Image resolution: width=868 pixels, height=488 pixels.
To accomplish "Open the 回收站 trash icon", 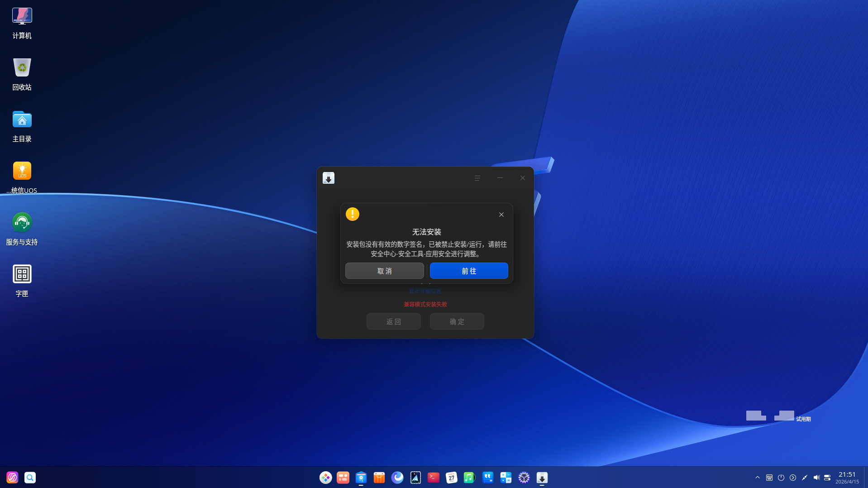I will (x=22, y=75).
